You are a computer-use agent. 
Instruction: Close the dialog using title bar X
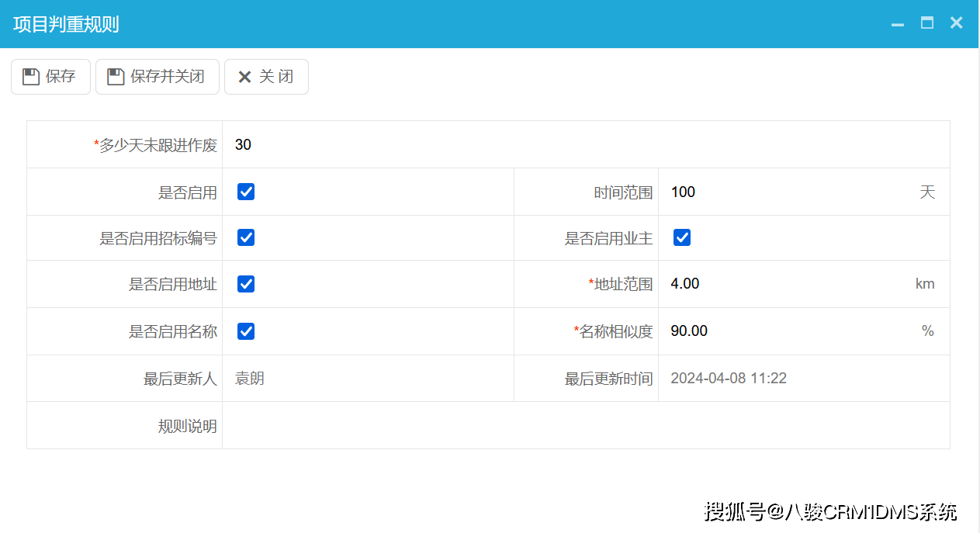(956, 23)
